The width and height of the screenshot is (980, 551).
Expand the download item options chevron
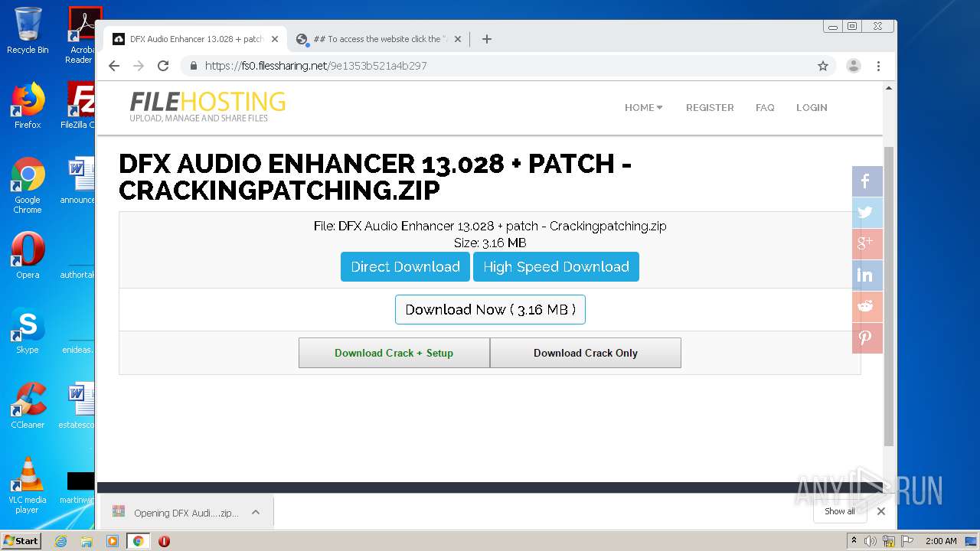pos(256,513)
